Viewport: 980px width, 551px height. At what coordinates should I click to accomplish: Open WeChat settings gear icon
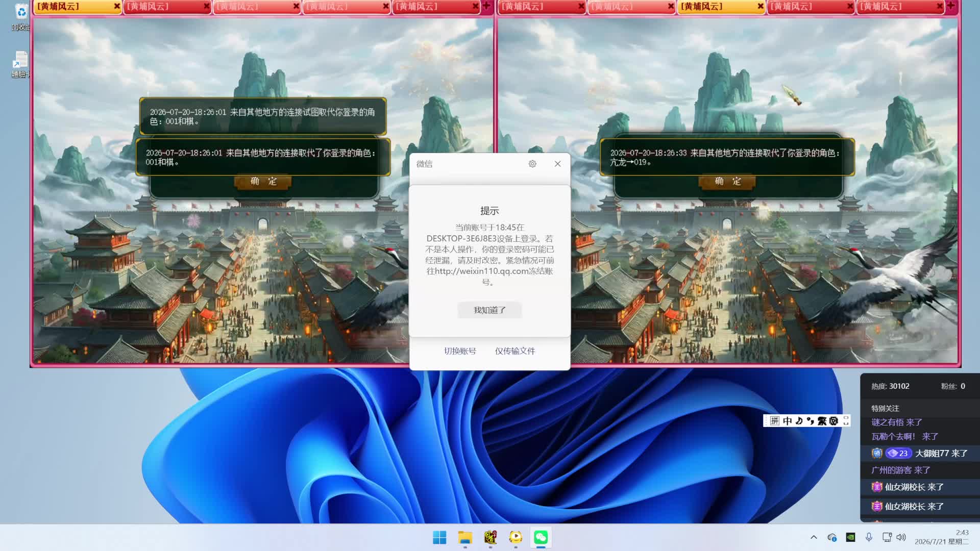[532, 164]
